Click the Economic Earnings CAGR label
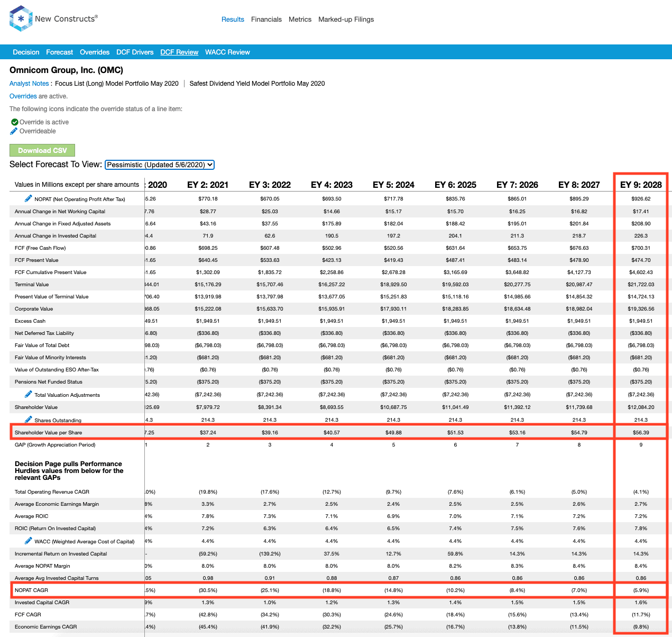 click(x=46, y=627)
